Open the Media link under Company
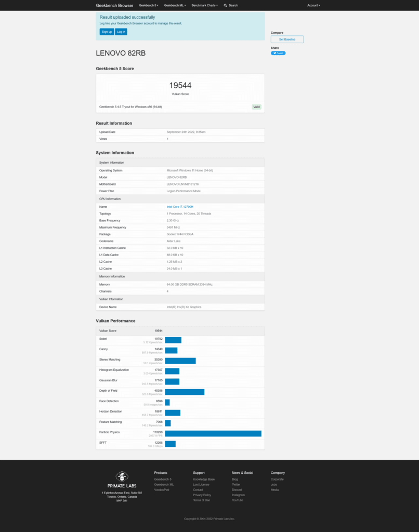419x532 pixels. click(x=274, y=490)
